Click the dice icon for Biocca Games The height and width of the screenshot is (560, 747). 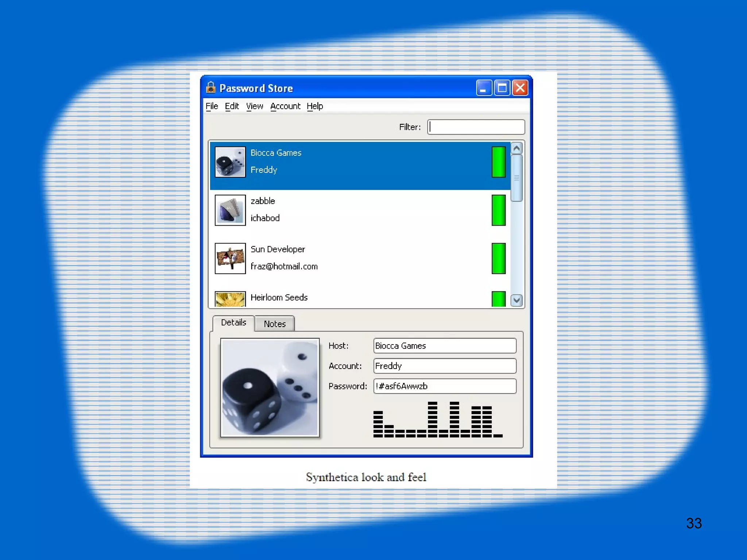click(230, 162)
